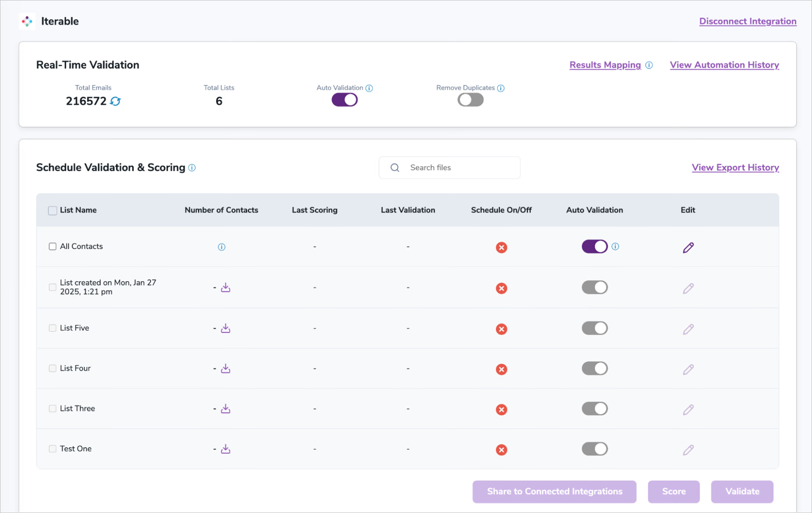Open View Export History
The width and height of the screenshot is (812, 513).
[735, 168]
